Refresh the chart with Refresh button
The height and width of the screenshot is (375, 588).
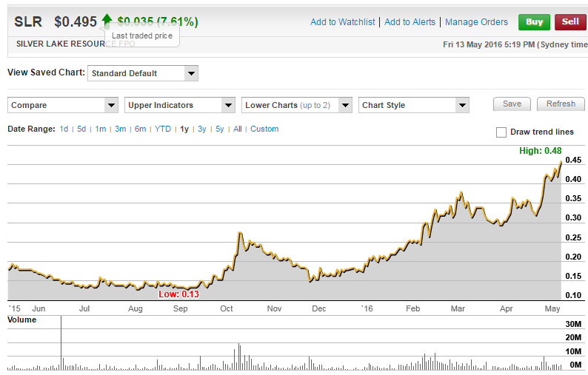point(561,104)
